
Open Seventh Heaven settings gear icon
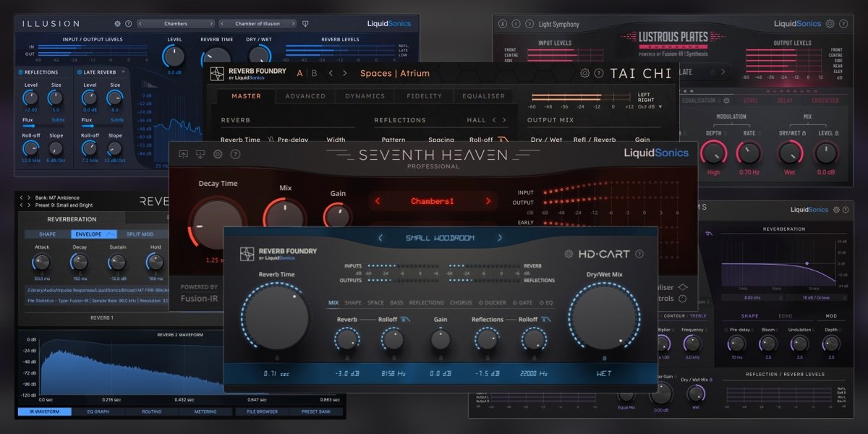pyautogui.click(x=218, y=155)
